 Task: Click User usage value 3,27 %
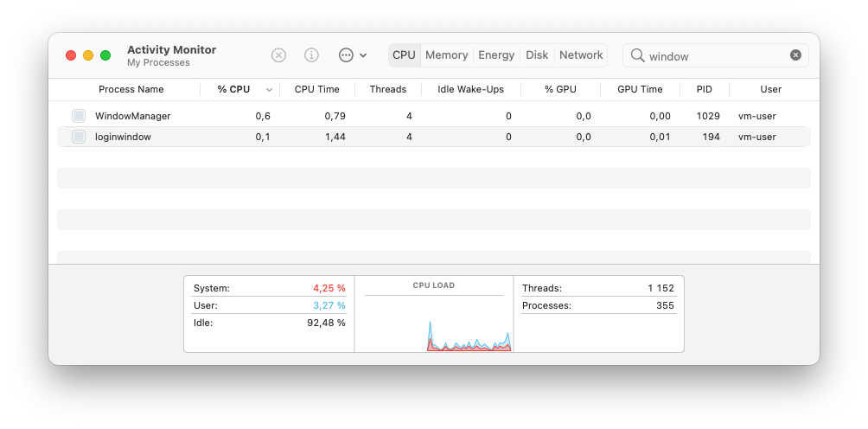(329, 305)
